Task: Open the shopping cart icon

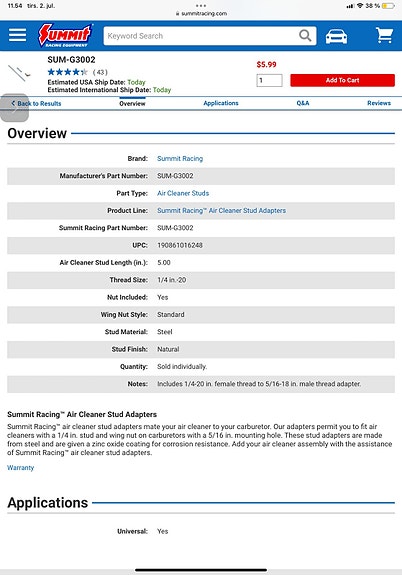Action: tap(384, 35)
